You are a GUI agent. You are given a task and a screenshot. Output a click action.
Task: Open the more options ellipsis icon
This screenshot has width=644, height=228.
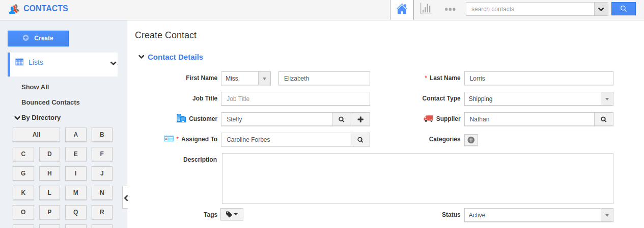point(450,9)
